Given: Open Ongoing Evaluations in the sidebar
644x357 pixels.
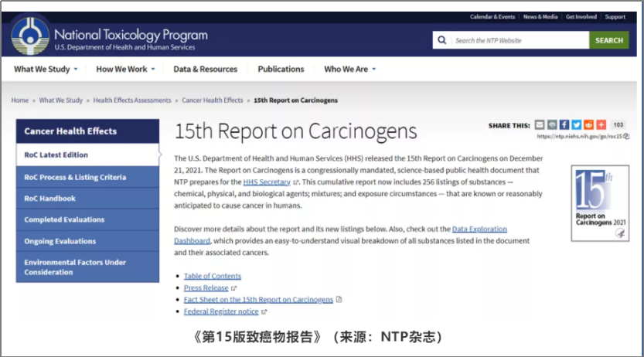Looking at the screenshot, I should click(87, 241).
